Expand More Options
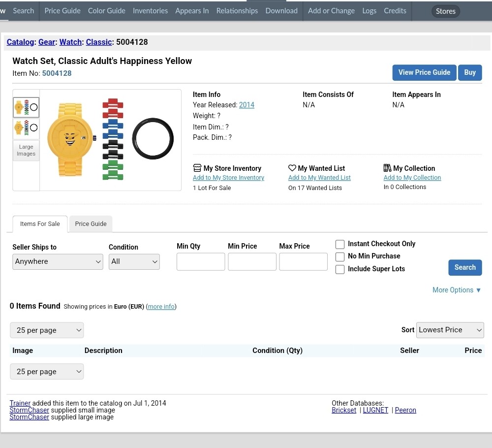 [457, 290]
